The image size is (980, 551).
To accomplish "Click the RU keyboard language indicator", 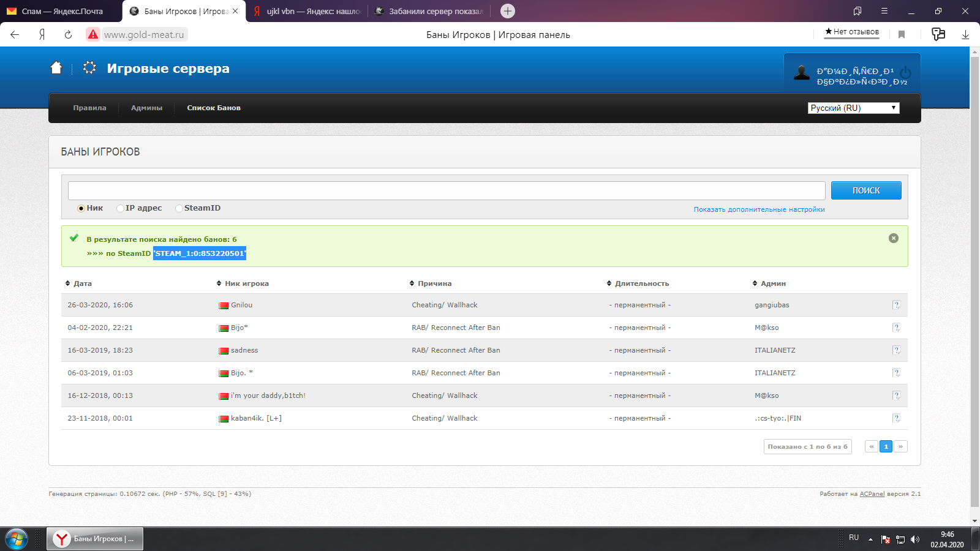I will tap(854, 538).
